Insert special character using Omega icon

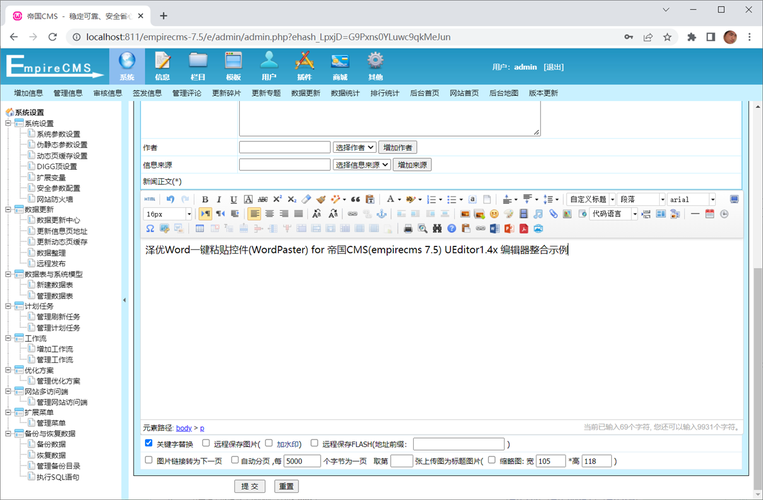click(150, 229)
